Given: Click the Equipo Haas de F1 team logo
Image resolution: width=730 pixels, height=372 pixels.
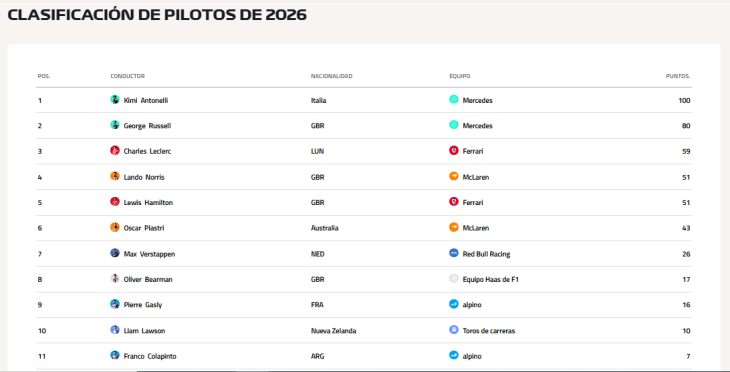Looking at the screenshot, I should 453,278.
